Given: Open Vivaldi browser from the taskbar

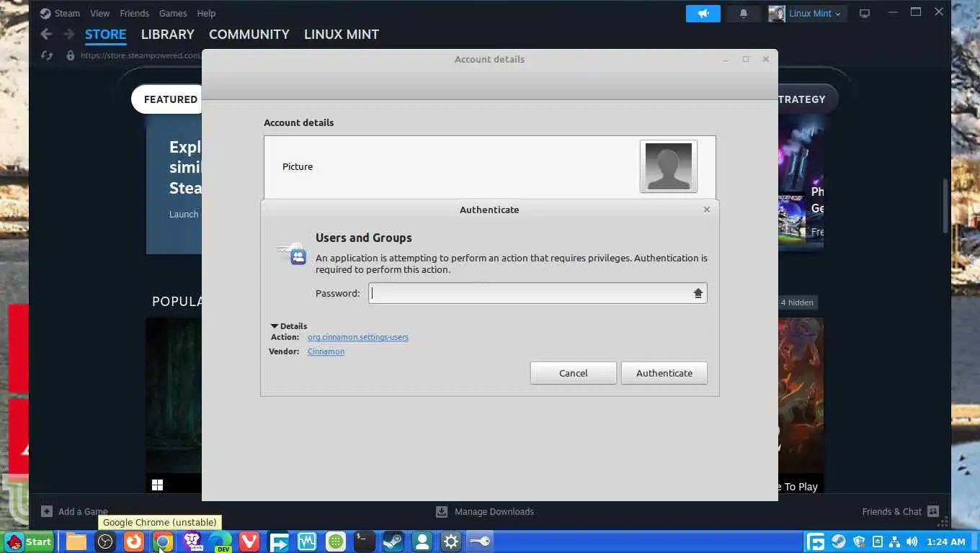Looking at the screenshot, I should (249, 541).
